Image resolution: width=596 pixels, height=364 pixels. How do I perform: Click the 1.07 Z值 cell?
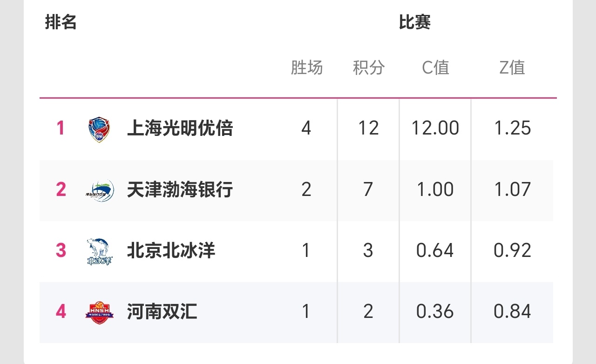coord(512,189)
